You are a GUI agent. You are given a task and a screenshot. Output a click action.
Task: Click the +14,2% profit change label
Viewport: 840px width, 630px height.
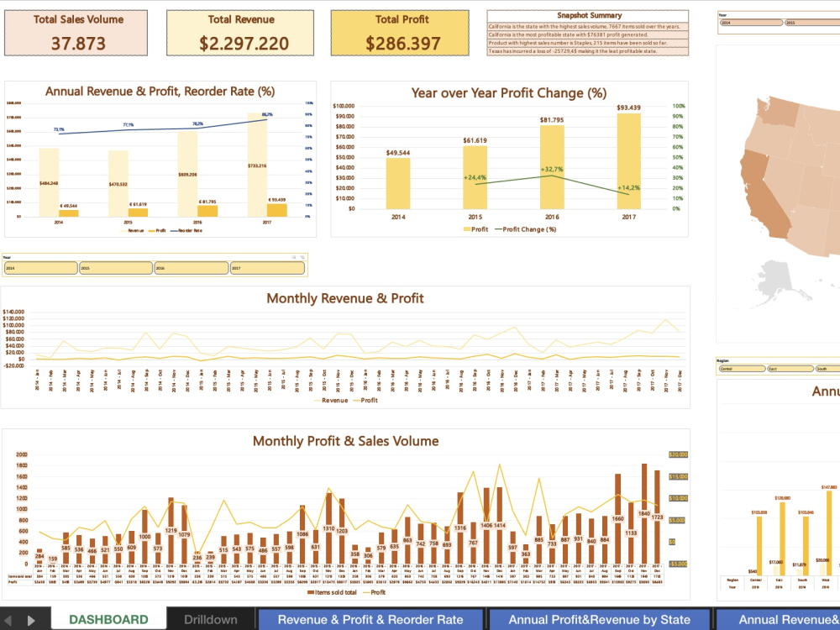(629, 188)
